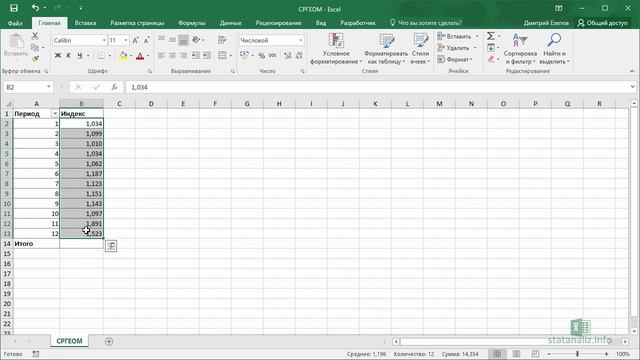Open Условное форматирование menu

point(336,49)
